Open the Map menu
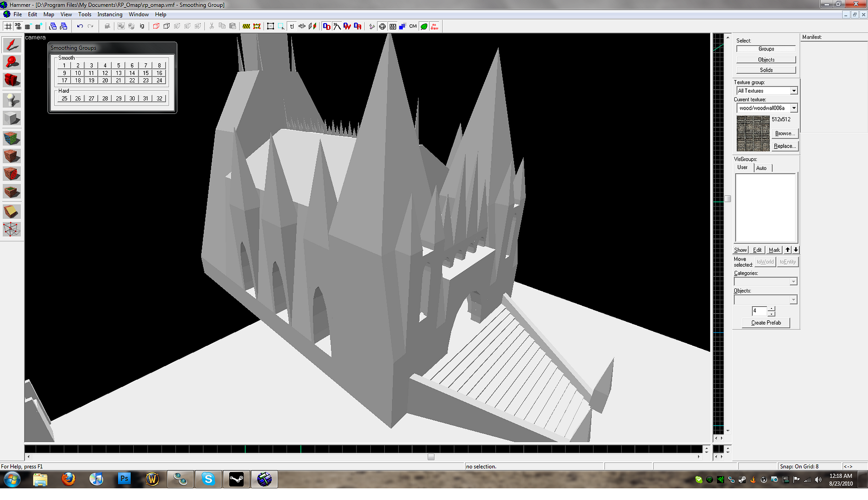The width and height of the screenshot is (868, 500). pyautogui.click(x=49, y=14)
